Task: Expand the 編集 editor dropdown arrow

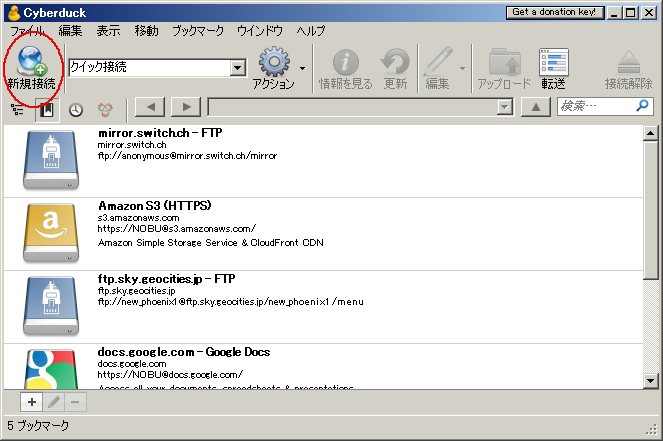Action: tap(462, 68)
